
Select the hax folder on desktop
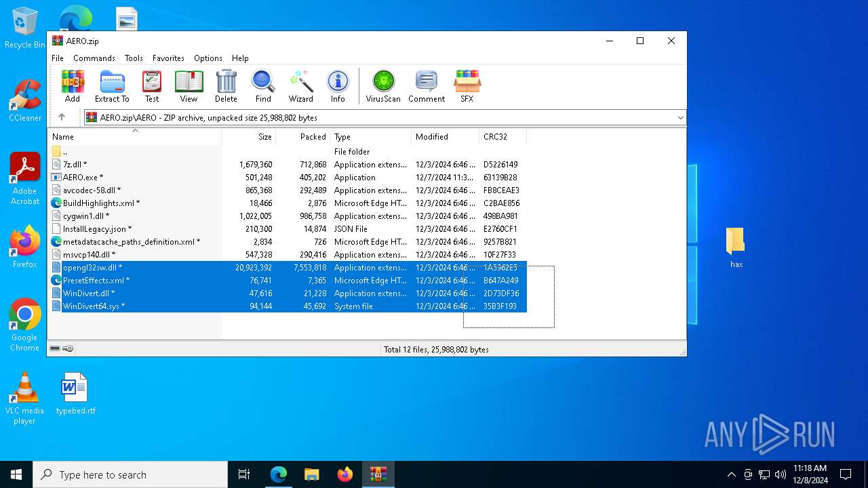736,248
